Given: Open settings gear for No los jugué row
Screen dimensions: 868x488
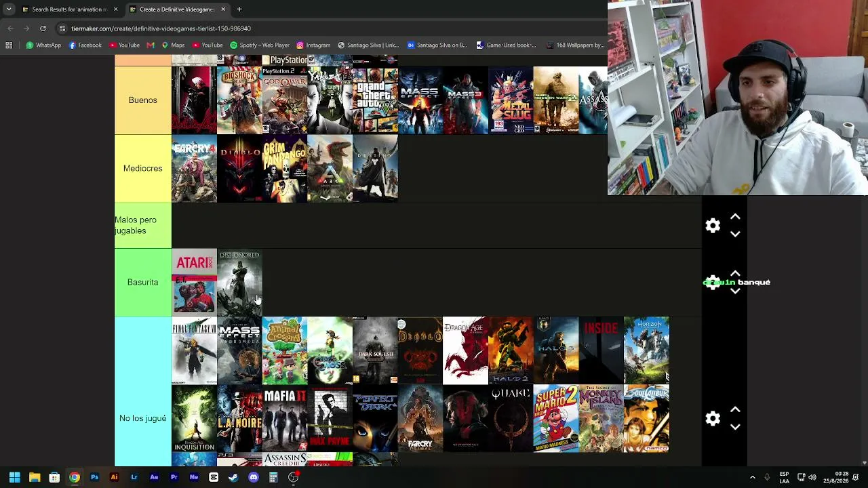Looking at the screenshot, I should point(713,419).
